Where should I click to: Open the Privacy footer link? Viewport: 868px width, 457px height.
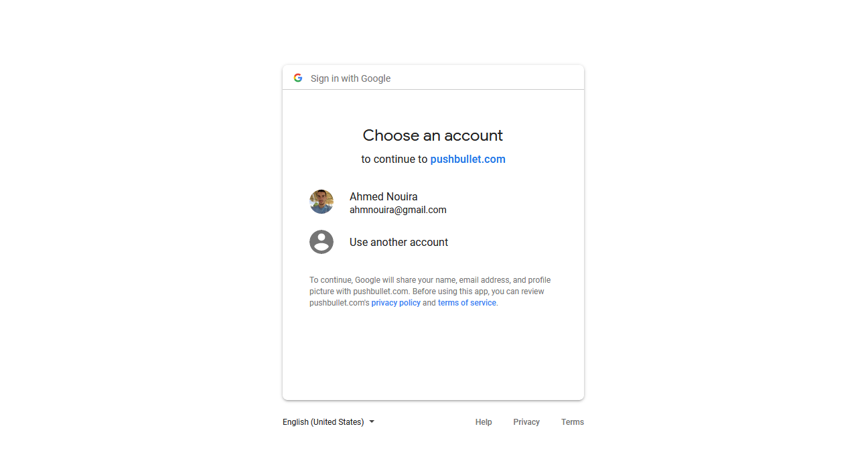coord(526,422)
